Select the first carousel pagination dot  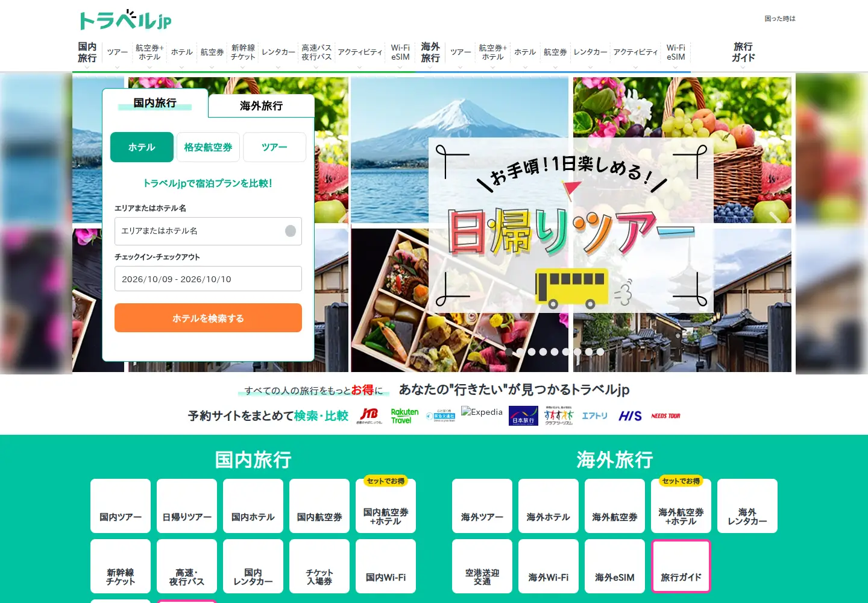(x=509, y=352)
